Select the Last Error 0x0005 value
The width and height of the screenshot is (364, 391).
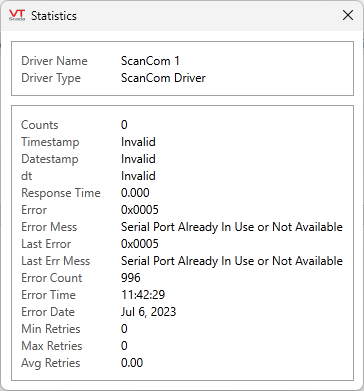click(140, 244)
